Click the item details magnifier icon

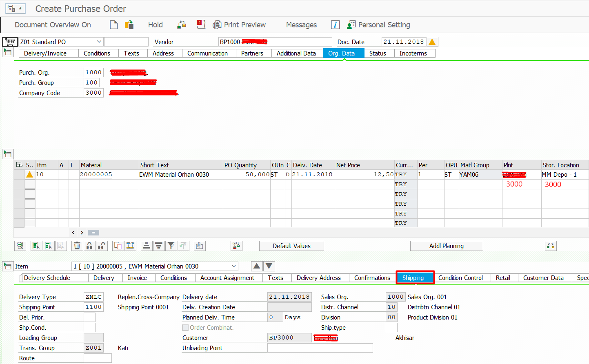(x=20, y=246)
